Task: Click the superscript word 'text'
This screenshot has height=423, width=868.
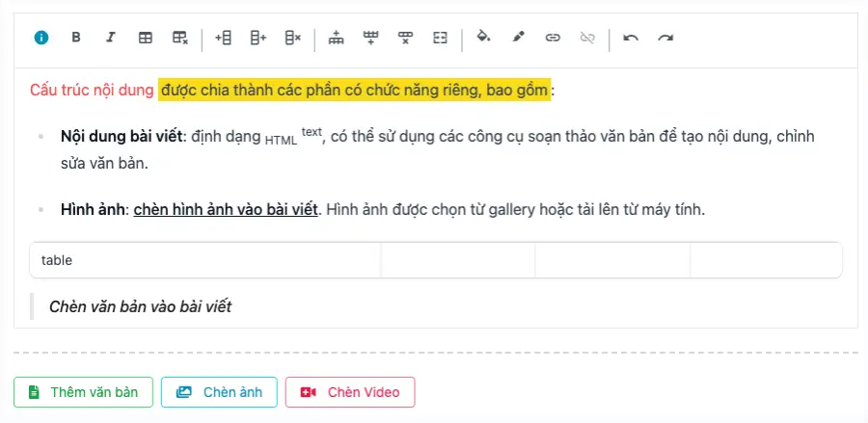Action: (x=312, y=132)
